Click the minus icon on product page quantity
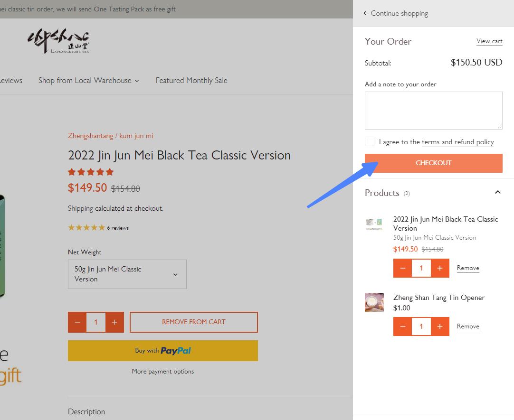Viewport: 514px width, 420px height. (x=77, y=322)
